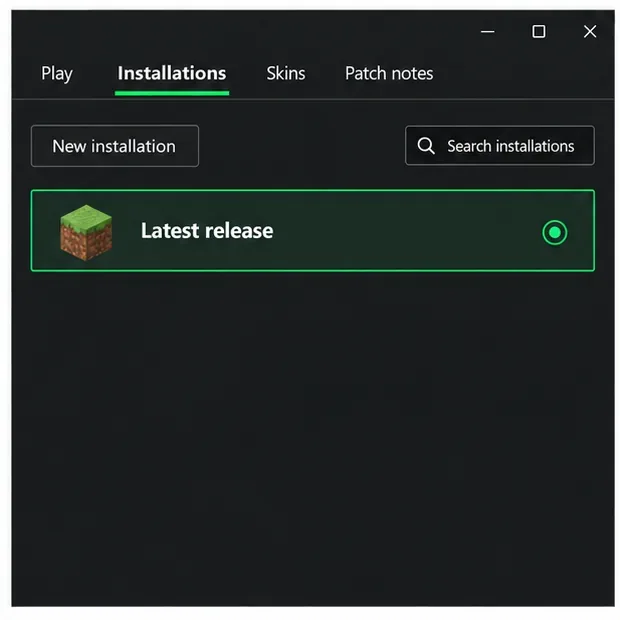
Task: Click the New installation button
Action: click(115, 146)
